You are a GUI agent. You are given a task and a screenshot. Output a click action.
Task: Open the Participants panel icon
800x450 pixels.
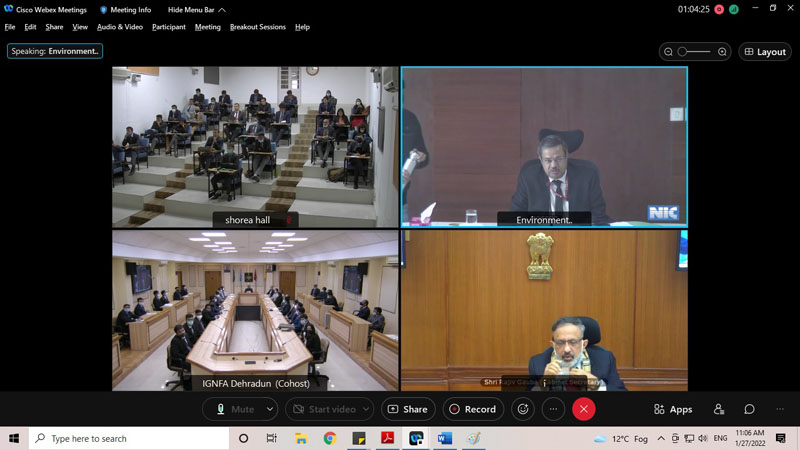tap(718, 409)
